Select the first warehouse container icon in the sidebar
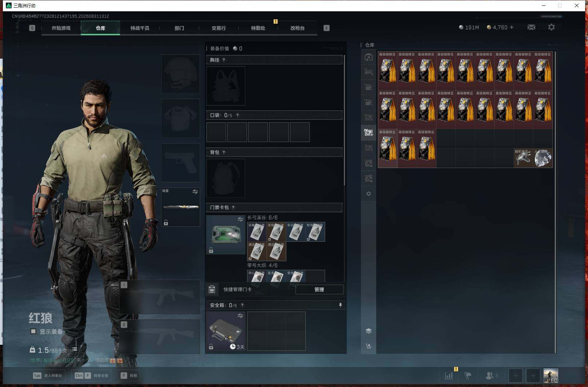The image size is (588, 387). pyautogui.click(x=369, y=57)
